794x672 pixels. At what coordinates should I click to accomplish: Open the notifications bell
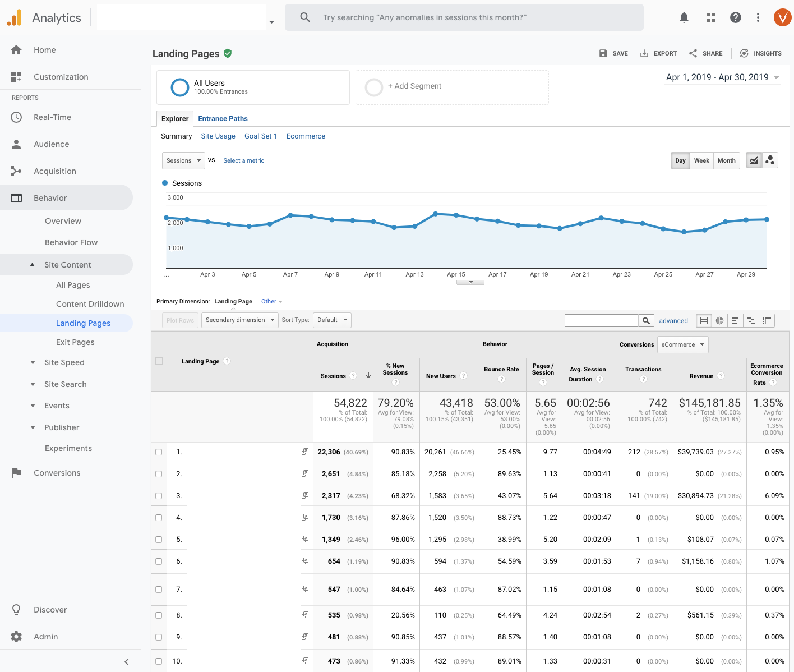point(684,18)
